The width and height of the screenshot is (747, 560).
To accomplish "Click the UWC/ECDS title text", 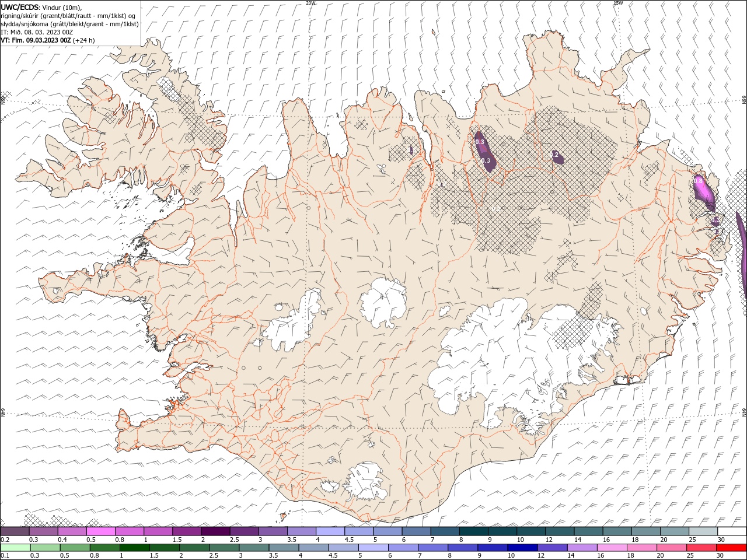I will 20,6.
